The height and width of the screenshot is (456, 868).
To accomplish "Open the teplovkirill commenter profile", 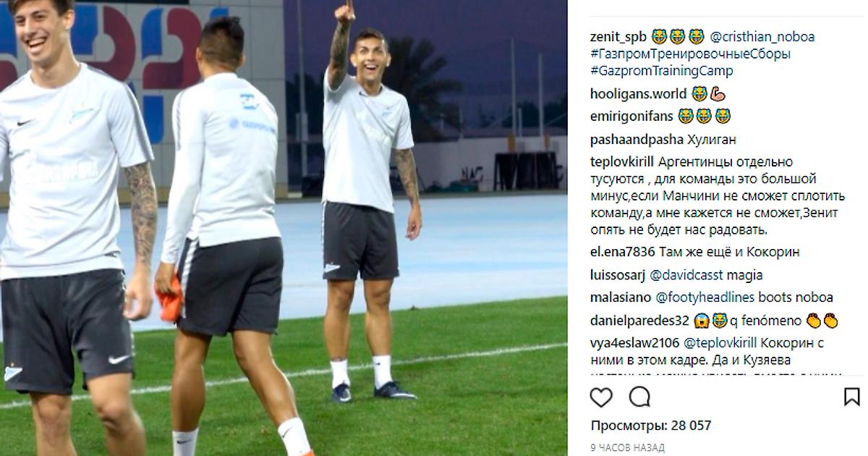I will coord(621,161).
